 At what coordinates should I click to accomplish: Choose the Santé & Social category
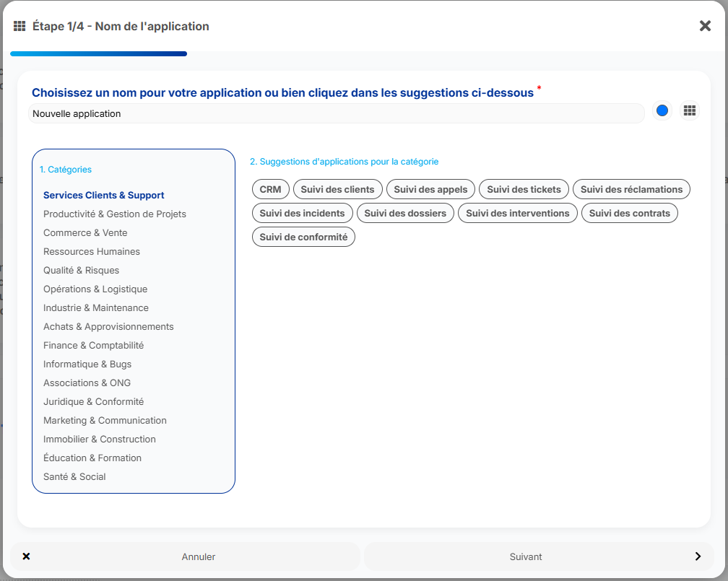(74, 476)
